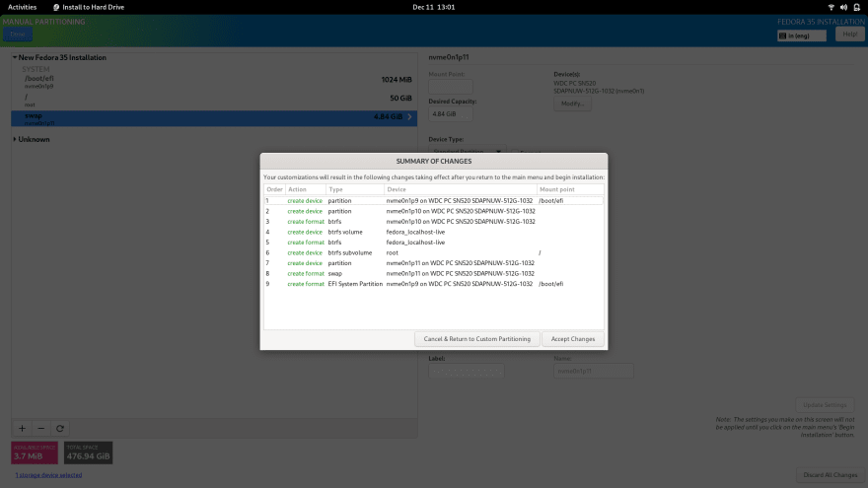Select row 3 create format btrfs
The image size is (868, 488).
coord(433,221)
